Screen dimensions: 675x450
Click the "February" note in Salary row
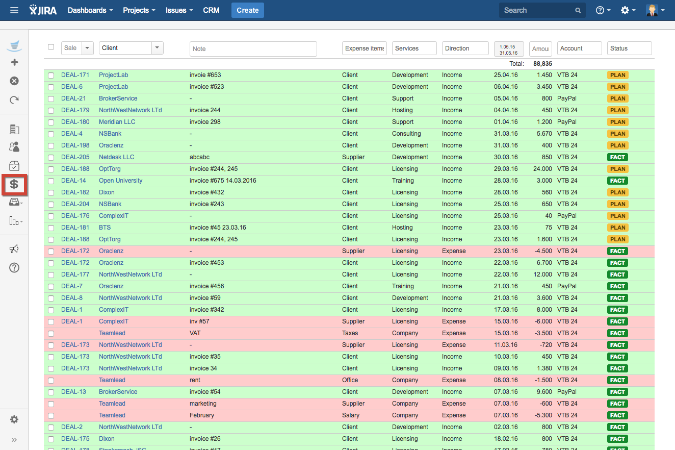pos(201,416)
